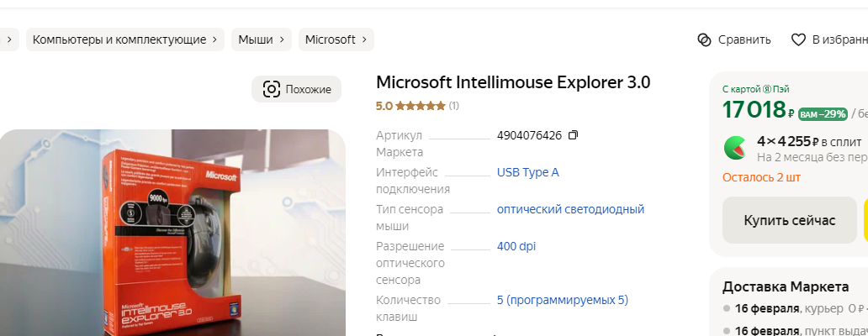Open the Мыши breadcrumb category
Viewport: 868px width, 336px height.
262,39
